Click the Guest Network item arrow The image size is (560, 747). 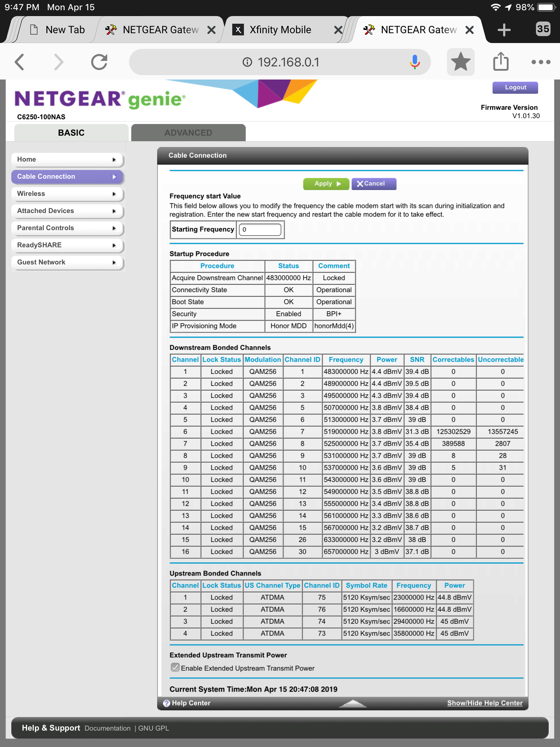(x=114, y=262)
